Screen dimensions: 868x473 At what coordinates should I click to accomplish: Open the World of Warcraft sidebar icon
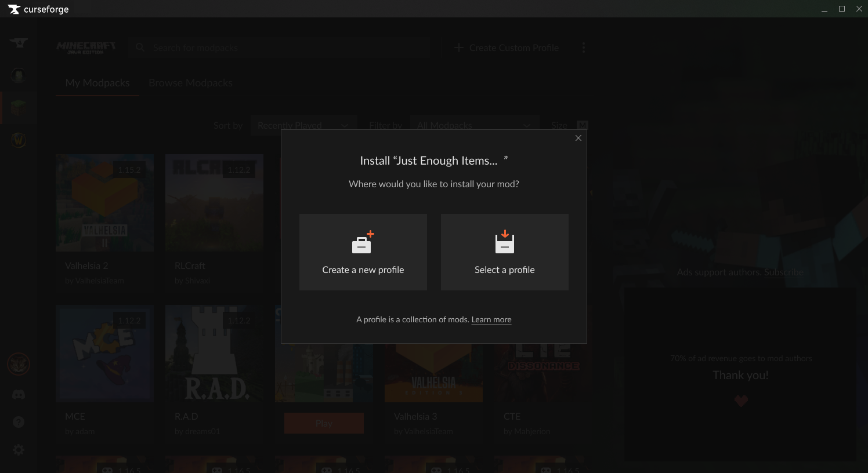point(19,140)
